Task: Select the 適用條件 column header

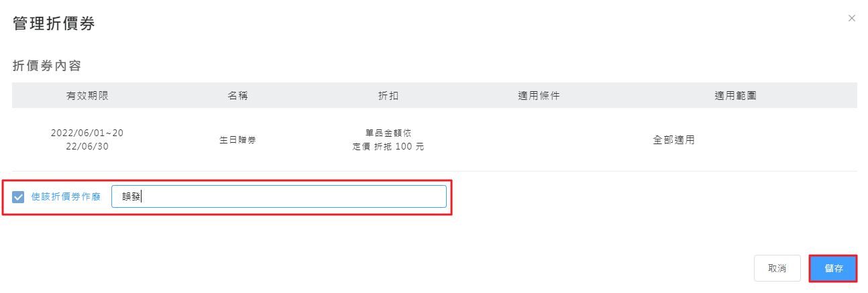Action: tap(539, 95)
